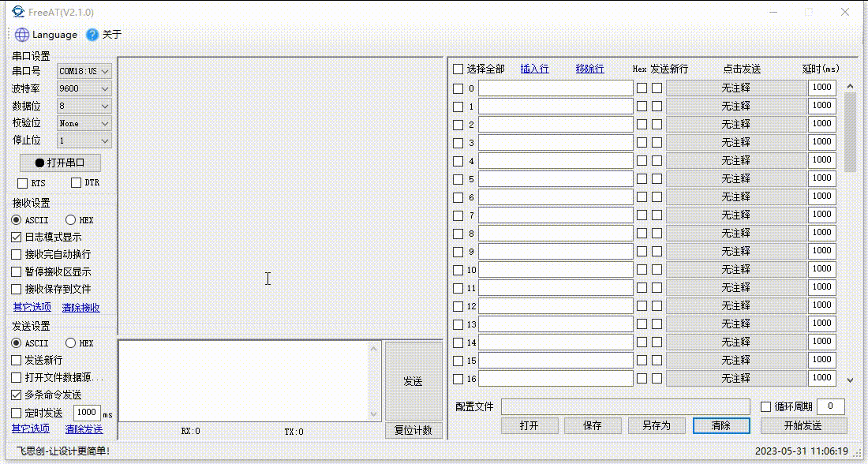Click the receive display area
The width and height of the screenshot is (868, 464).
(281, 196)
